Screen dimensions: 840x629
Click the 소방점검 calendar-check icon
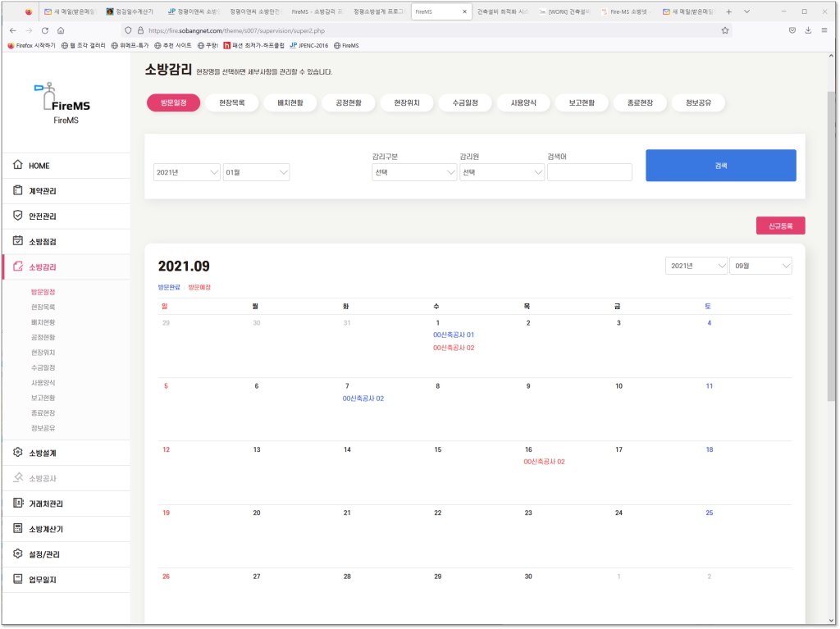click(x=17, y=242)
